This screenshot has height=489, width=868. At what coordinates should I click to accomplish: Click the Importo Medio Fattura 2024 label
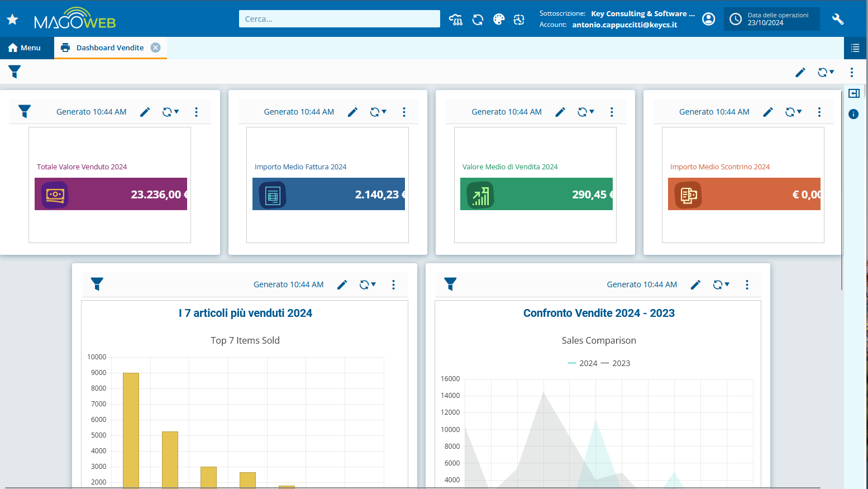[x=301, y=167]
